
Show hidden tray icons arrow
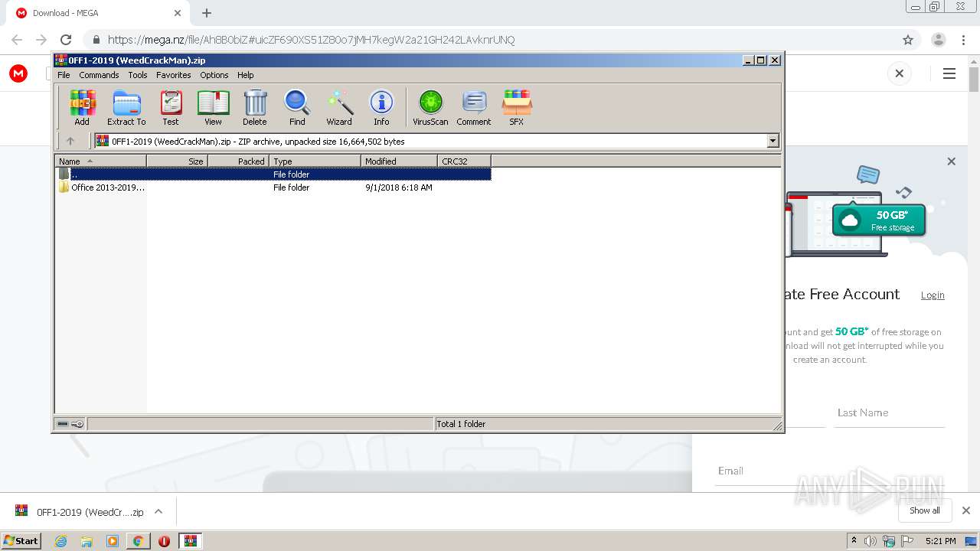pos(854,541)
